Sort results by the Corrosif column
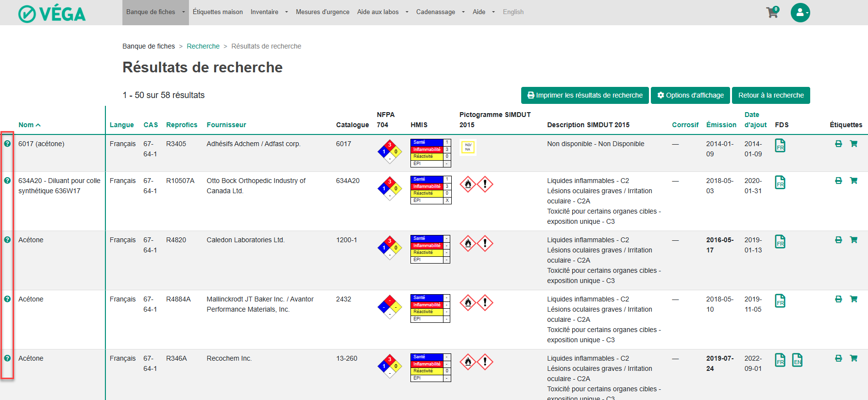 pos(685,125)
